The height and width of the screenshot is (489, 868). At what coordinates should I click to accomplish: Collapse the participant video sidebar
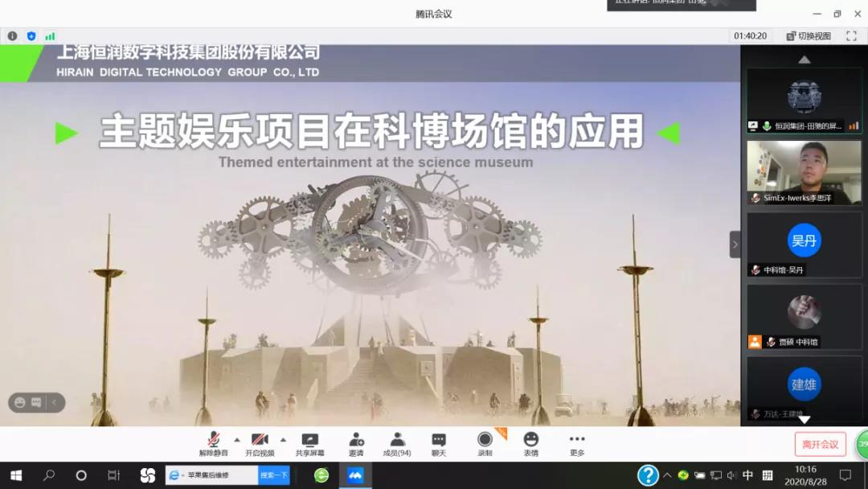[x=735, y=244]
